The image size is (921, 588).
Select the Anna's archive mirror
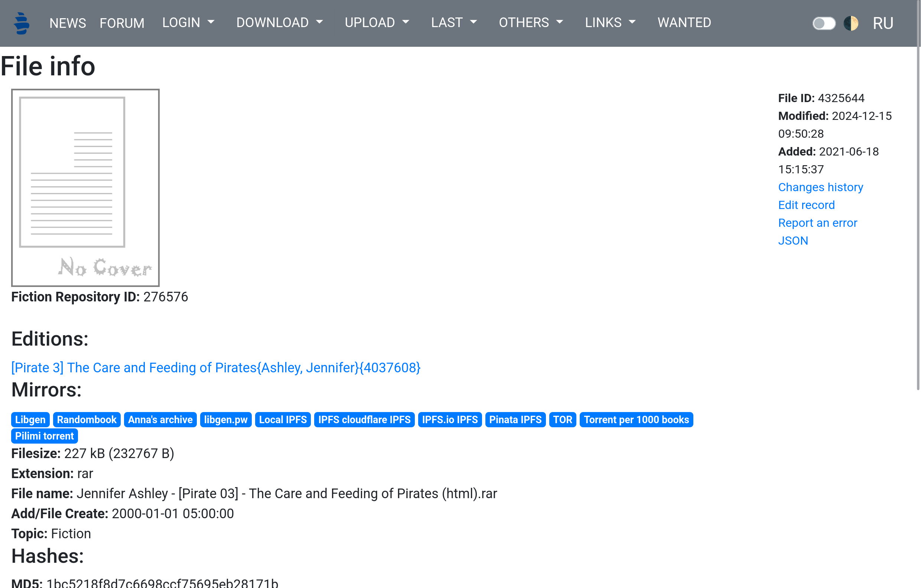(x=160, y=420)
